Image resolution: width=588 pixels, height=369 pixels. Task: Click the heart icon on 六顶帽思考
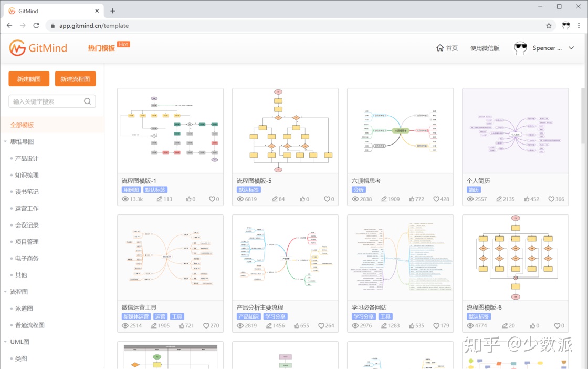(x=436, y=199)
